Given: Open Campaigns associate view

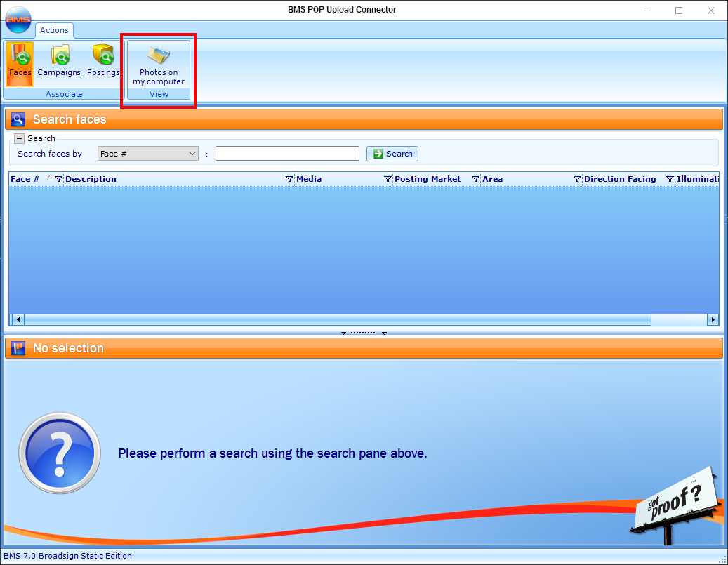Looking at the screenshot, I should (x=59, y=64).
